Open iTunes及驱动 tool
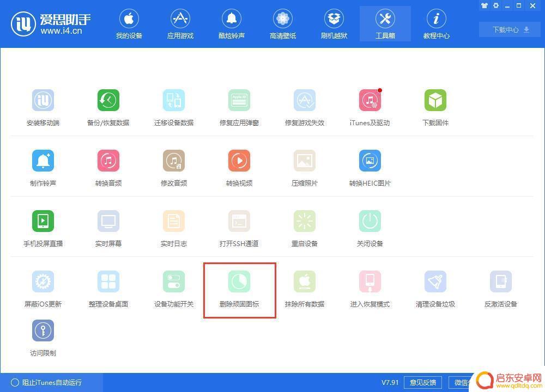The width and height of the screenshot is (545, 392). click(x=370, y=108)
